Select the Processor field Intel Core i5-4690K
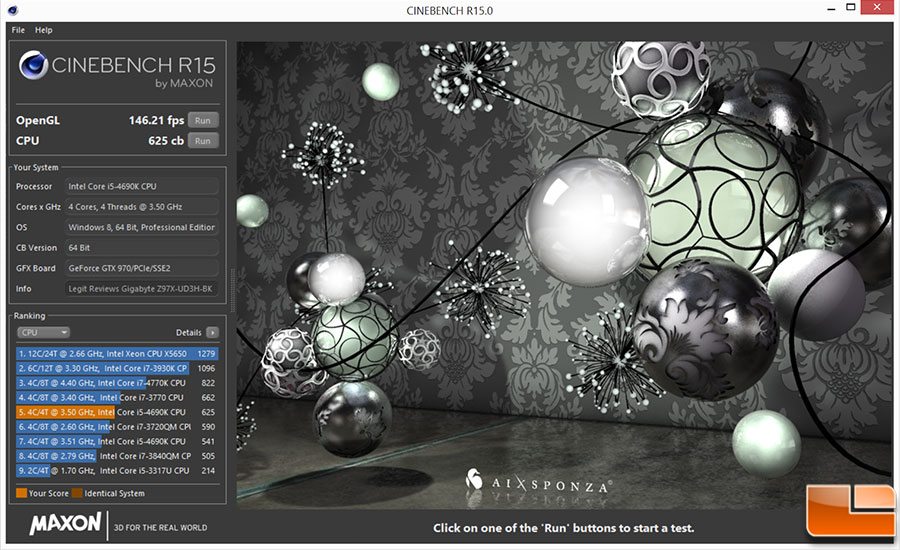Image resolution: width=900 pixels, height=550 pixels. tap(142, 186)
